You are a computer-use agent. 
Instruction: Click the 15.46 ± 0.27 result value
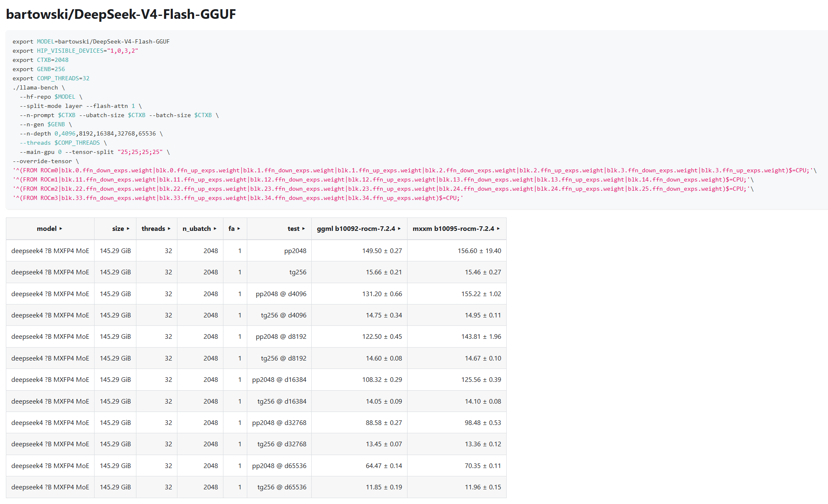pyautogui.click(x=483, y=272)
